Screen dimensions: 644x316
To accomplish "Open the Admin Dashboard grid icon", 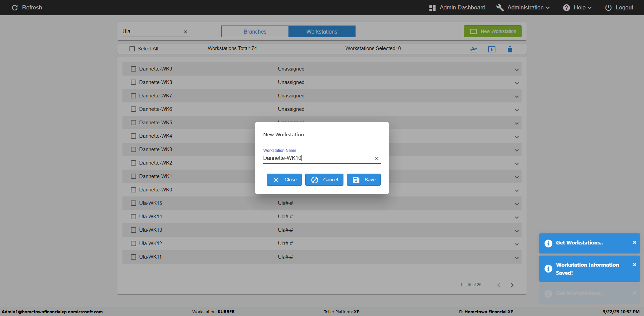I will (x=432, y=7).
